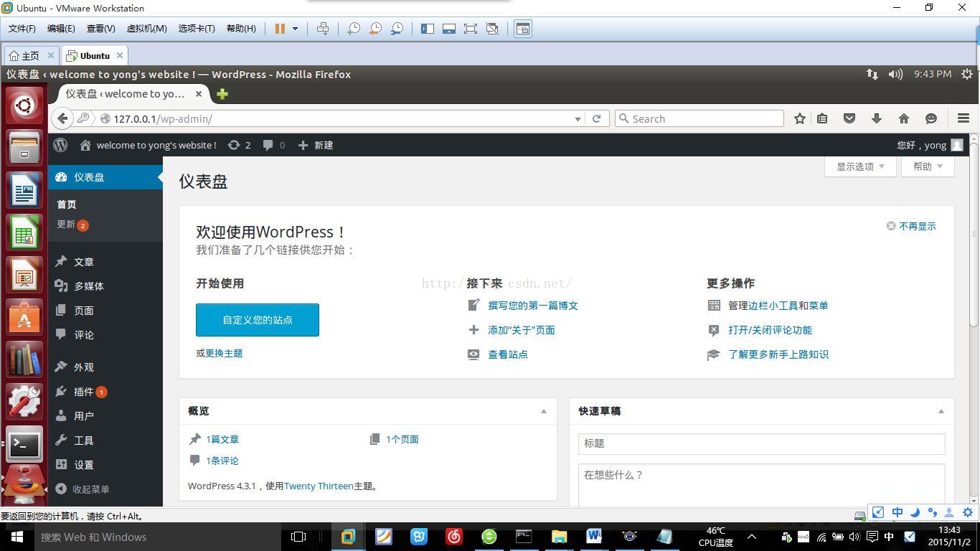Open LibreOffice Writer in launcher

tap(24, 191)
